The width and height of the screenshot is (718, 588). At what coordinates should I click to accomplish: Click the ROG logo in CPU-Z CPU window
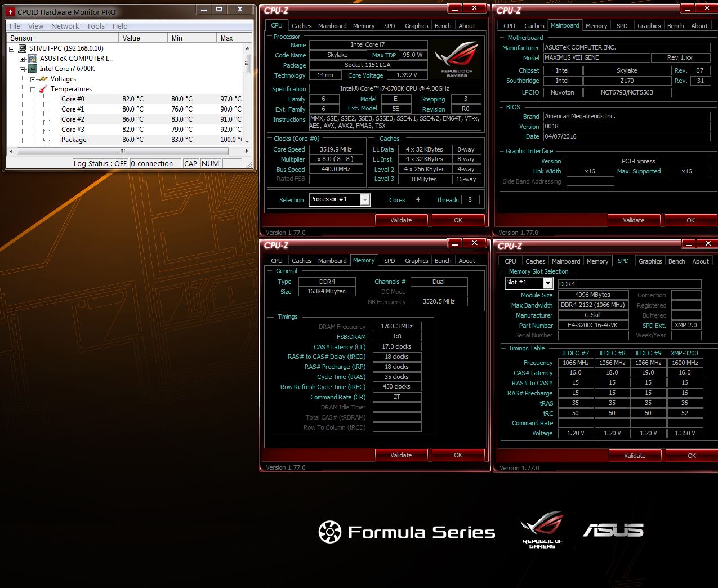coord(457,58)
